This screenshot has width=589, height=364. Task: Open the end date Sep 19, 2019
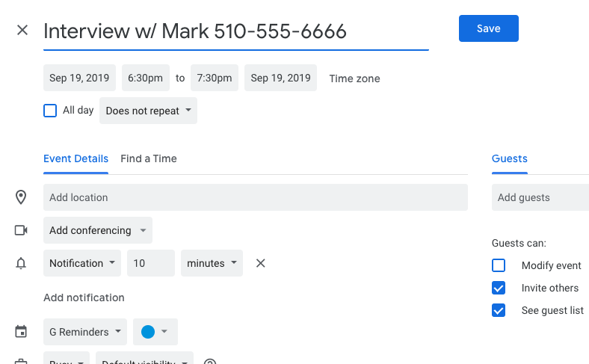pos(280,78)
